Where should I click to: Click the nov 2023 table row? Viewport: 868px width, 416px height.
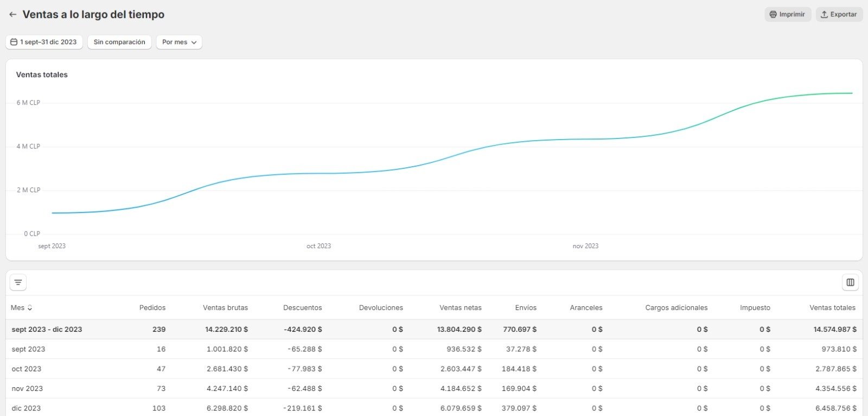27,388
